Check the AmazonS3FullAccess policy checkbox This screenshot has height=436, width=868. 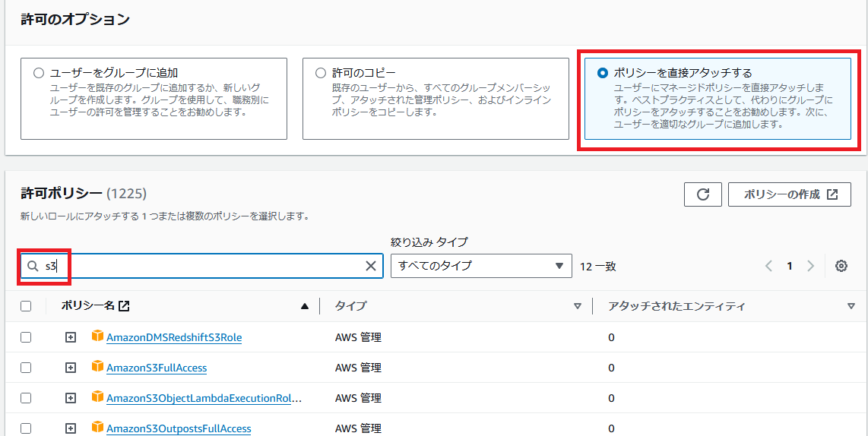coord(26,368)
